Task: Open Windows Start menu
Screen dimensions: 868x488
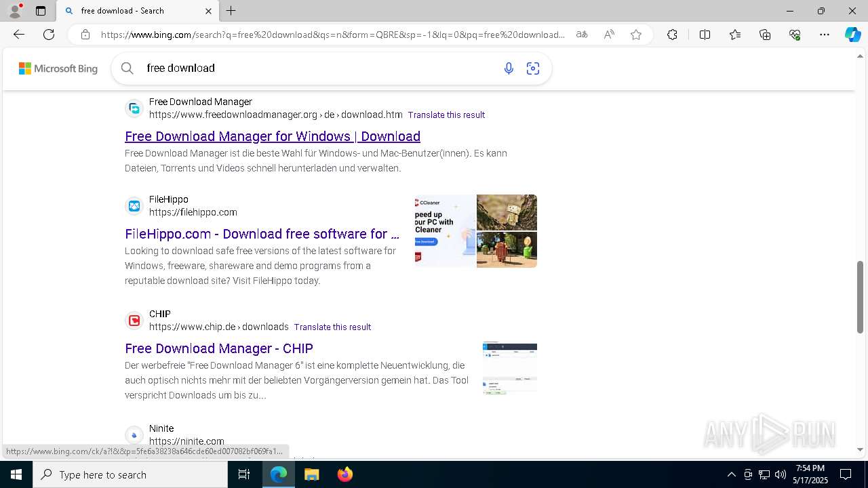Action: click(16, 474)
